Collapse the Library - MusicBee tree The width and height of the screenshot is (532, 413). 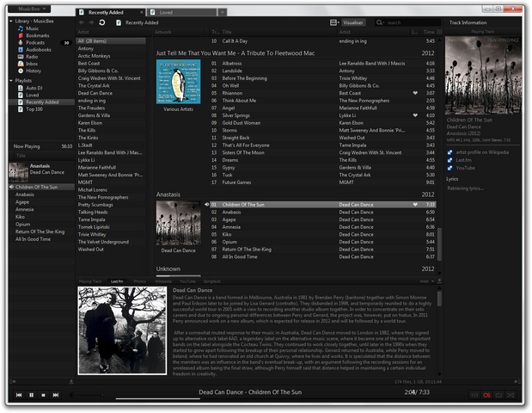11,21
